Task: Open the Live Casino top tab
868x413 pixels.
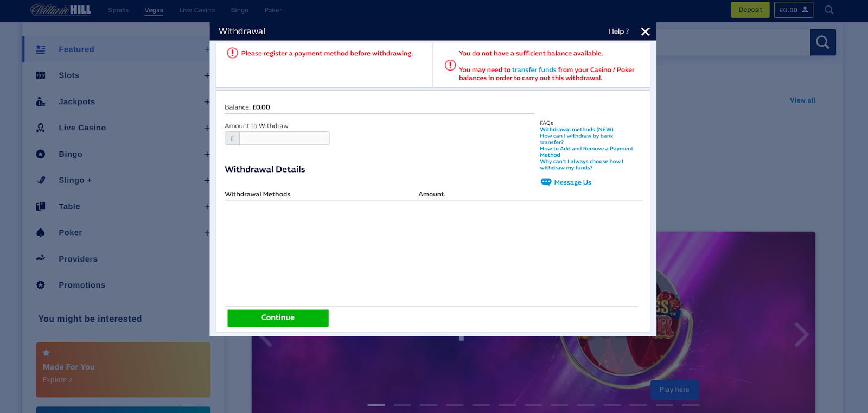Action: 197,10
